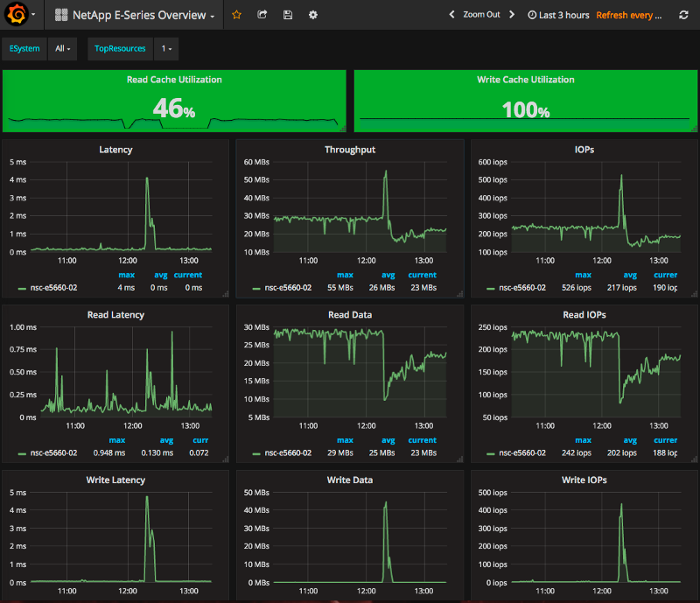Image resolution: width=700 pixels, height=603 pixels.
Task: Click the Zoom Out button
Action: coord(482,15)
